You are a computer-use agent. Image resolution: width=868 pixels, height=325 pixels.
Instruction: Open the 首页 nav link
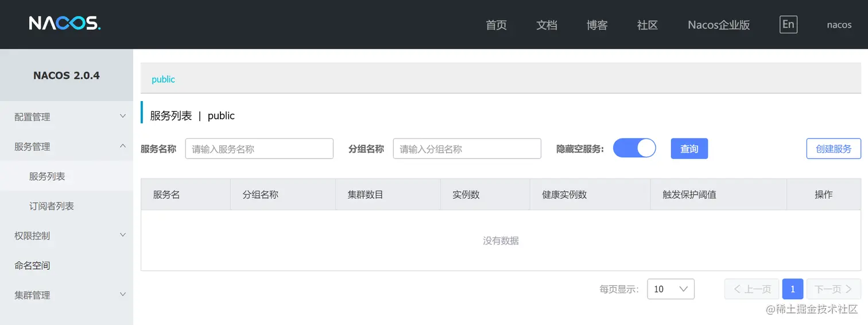coord(496,25)
